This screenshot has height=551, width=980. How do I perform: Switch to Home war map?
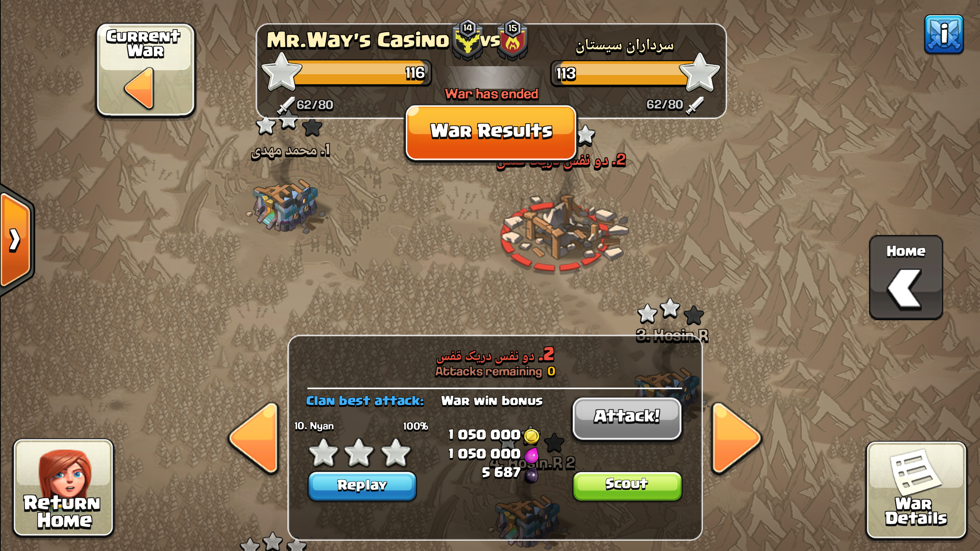pyautogui.click(x=906, y=277)
